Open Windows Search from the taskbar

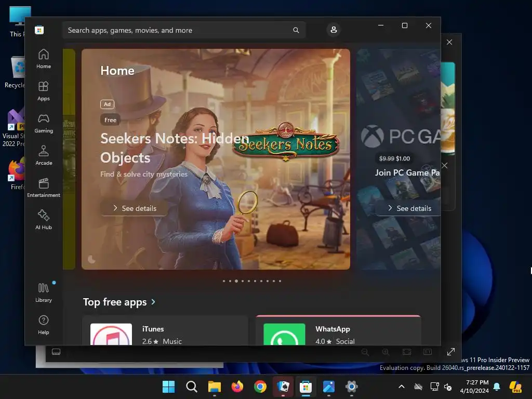pyautogui.click(x=192, y=387)
